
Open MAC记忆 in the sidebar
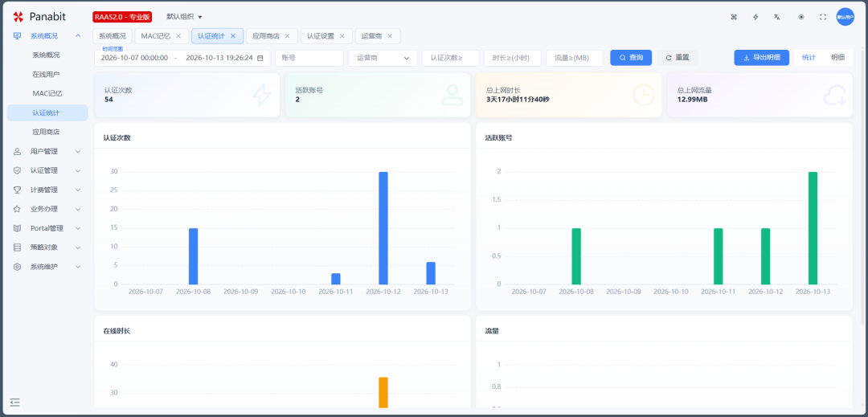pyautogui.click(x=47, y=93)
